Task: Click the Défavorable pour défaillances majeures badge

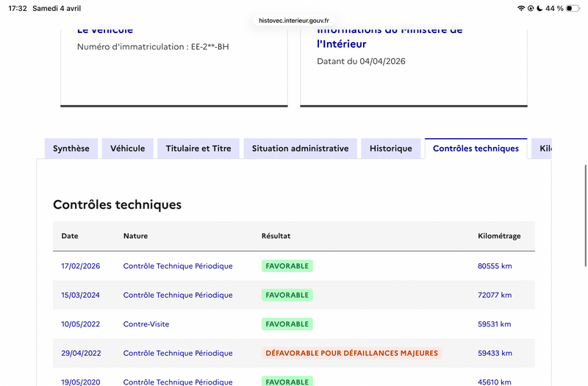Action: click(x=351, y=353)
